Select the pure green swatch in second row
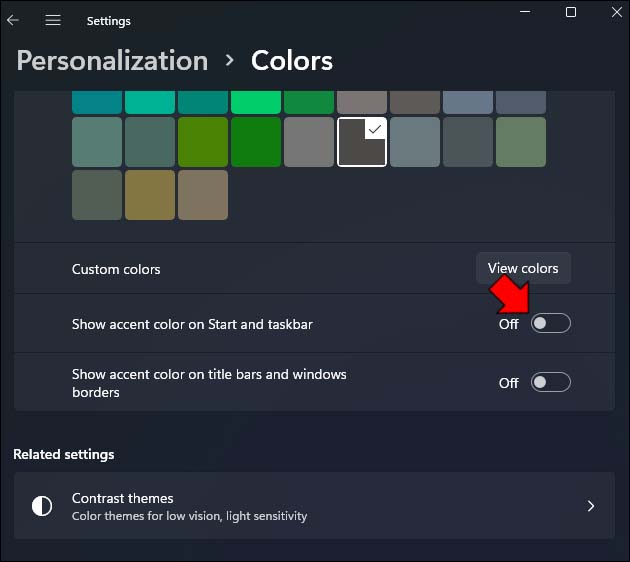 [256, 141]
